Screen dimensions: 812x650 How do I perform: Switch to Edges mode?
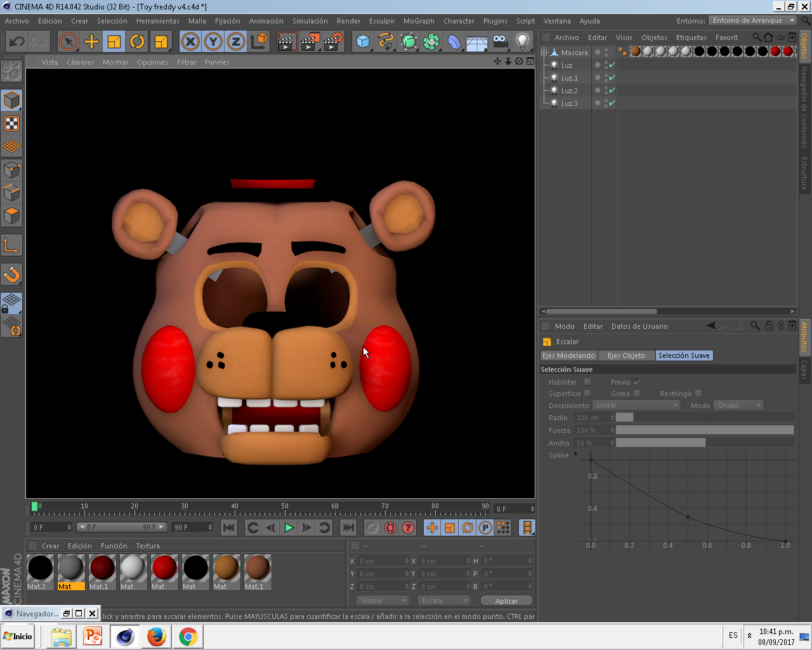pos(11,192)
